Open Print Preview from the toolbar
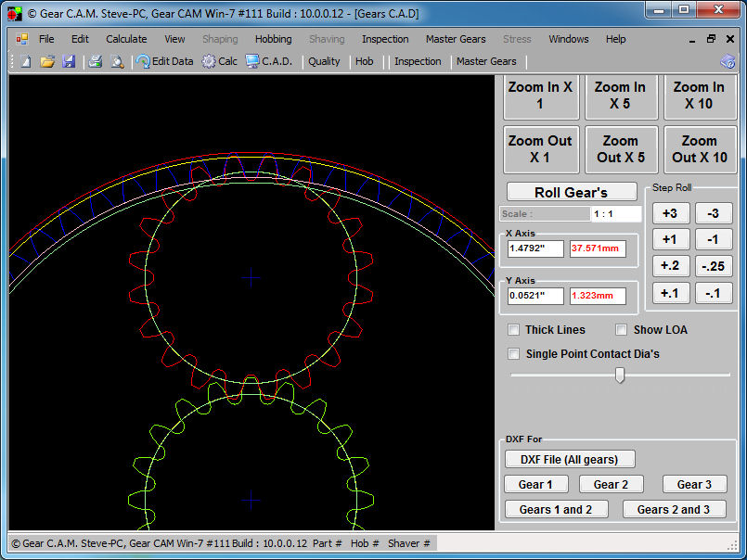The height and width of the screenshot is (560, 747). coord(117,61)
